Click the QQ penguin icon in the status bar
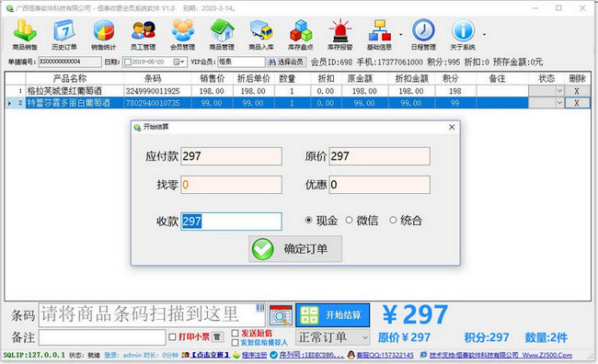This screenshot has width=598, height=364. (x=351, y=355)
